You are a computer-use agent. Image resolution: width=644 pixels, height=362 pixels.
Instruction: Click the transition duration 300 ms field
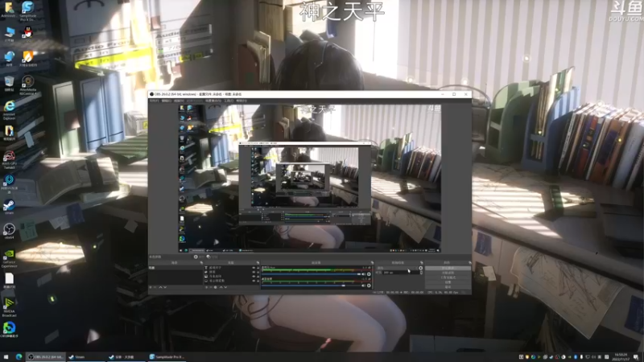pyautogui.click(x=401, y=273)
